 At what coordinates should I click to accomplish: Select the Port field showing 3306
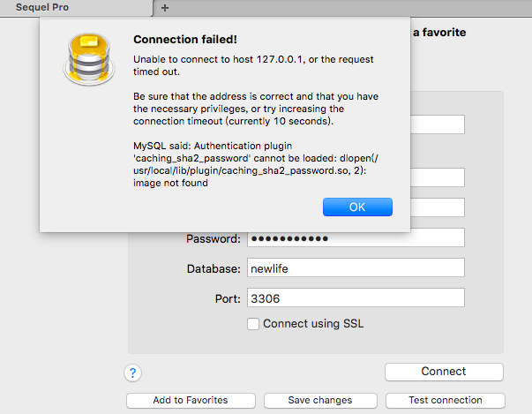(356, 298)
